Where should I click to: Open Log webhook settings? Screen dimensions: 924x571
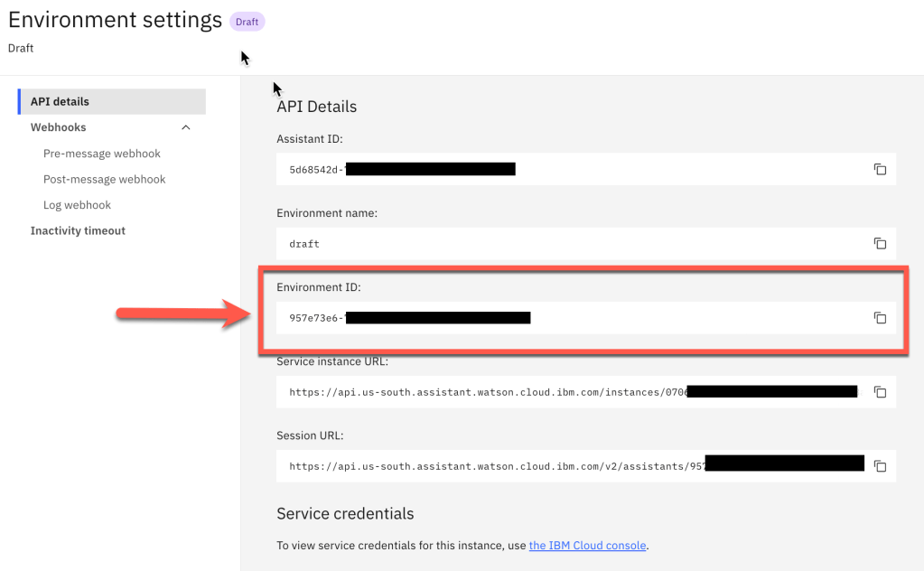(77, 205)
